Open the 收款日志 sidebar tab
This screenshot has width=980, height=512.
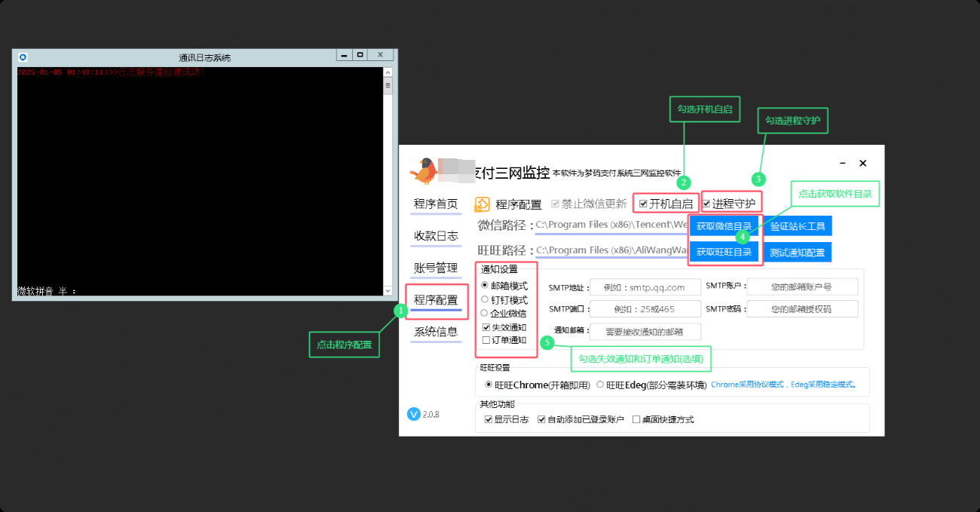(x=436, y=236)
